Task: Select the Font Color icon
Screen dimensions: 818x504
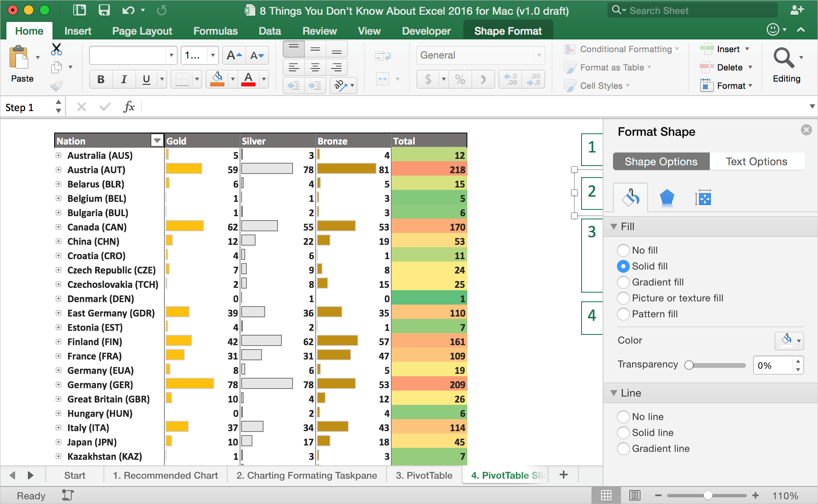Action: click(248, 79)
